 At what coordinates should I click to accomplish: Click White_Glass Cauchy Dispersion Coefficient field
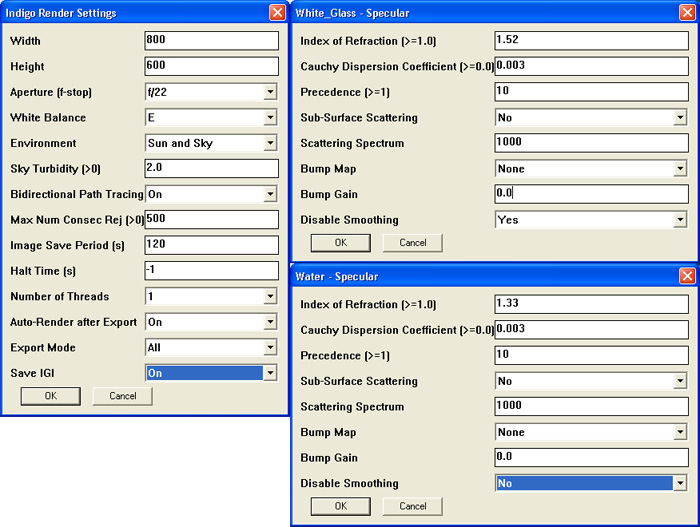click(x=592, y=66)
